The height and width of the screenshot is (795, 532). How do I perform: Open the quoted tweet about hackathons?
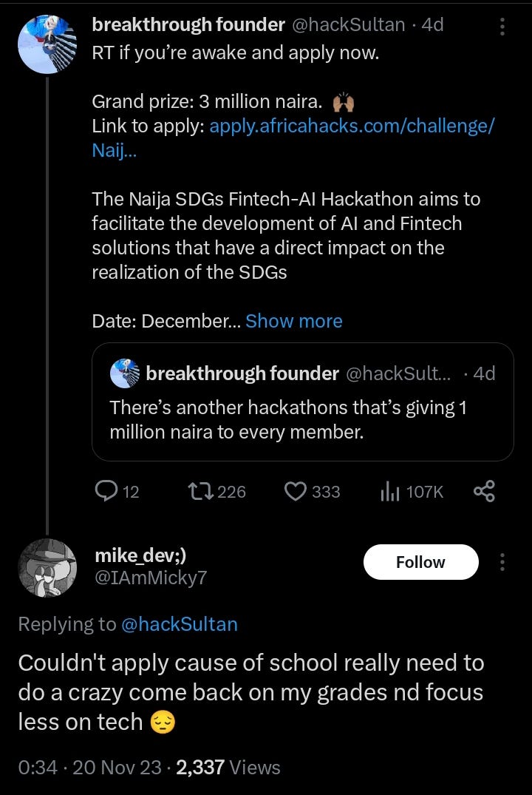click(x=302, y=419)
